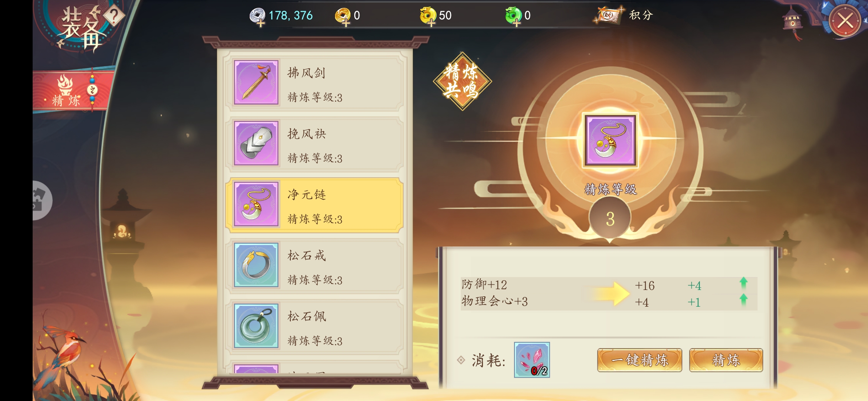Click the 一键精炼 button

tap(640, 360)
